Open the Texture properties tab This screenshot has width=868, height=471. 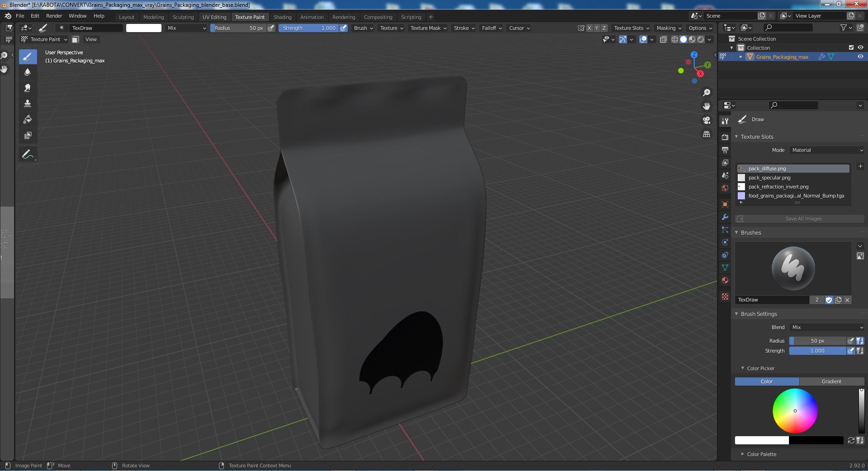point(725,297)
